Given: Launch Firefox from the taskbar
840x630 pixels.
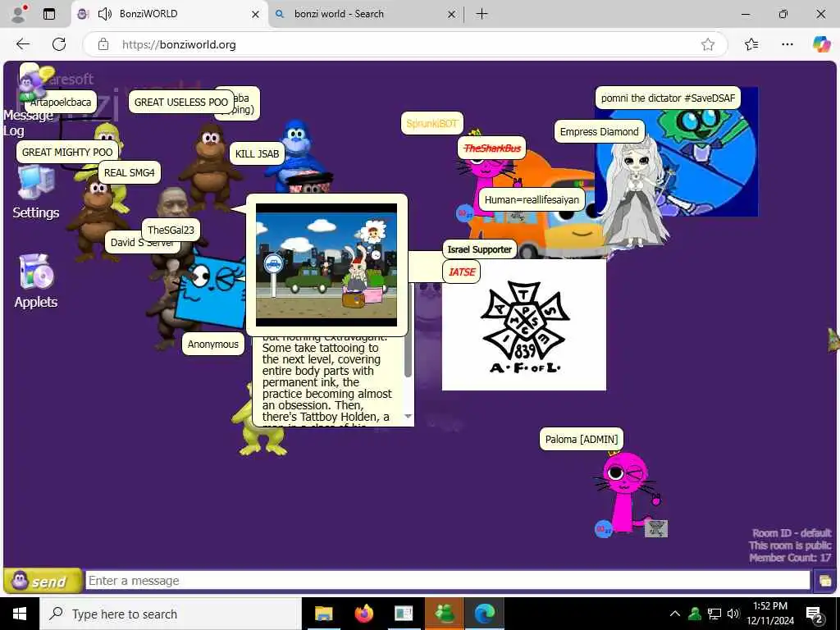Looking at the screenshot, I should pos(364,614).
